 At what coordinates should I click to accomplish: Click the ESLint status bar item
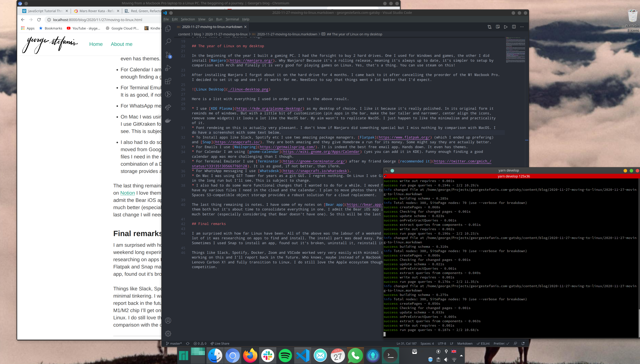[483, 343]
